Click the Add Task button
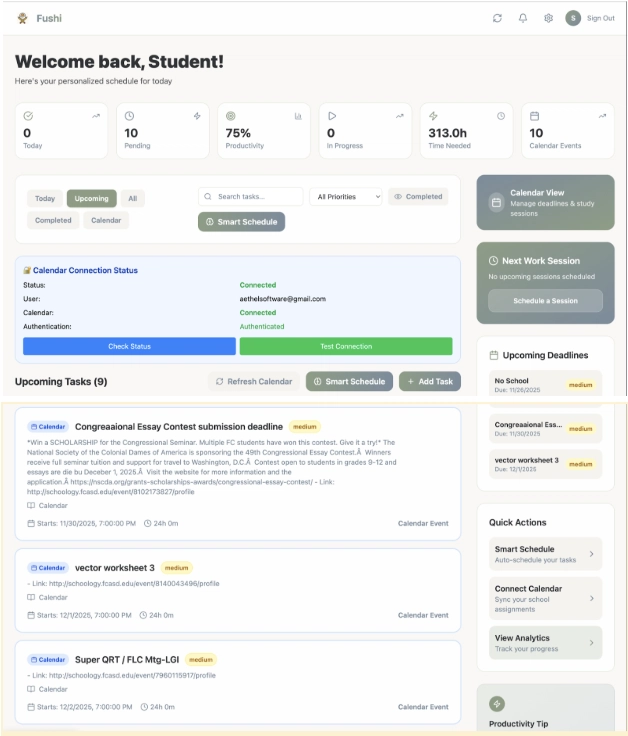628x736 pixels. (430, 381)
